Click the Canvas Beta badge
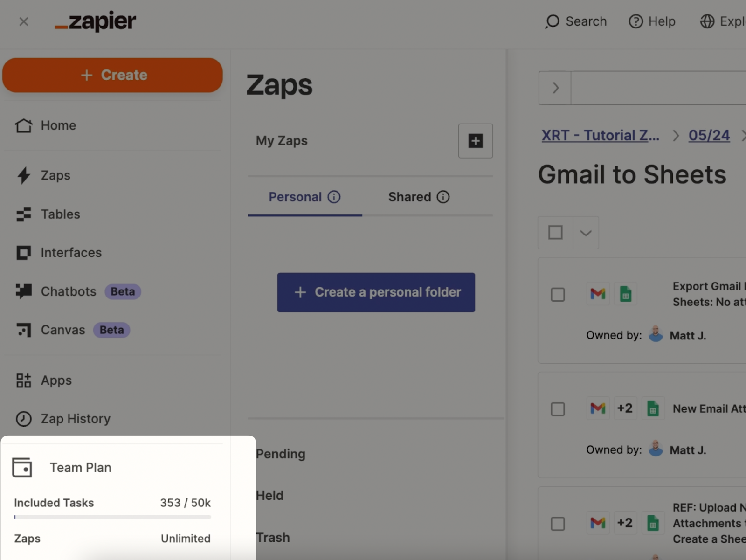 [x=112, y=330]
